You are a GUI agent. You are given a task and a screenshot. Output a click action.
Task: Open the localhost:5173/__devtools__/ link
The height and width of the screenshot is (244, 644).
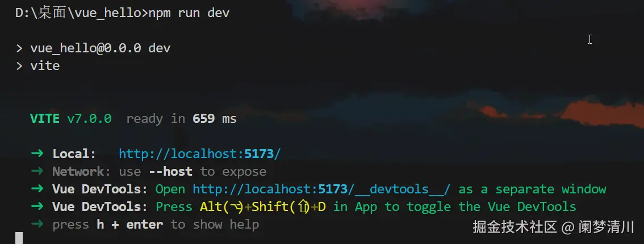[x=321, y=189]
